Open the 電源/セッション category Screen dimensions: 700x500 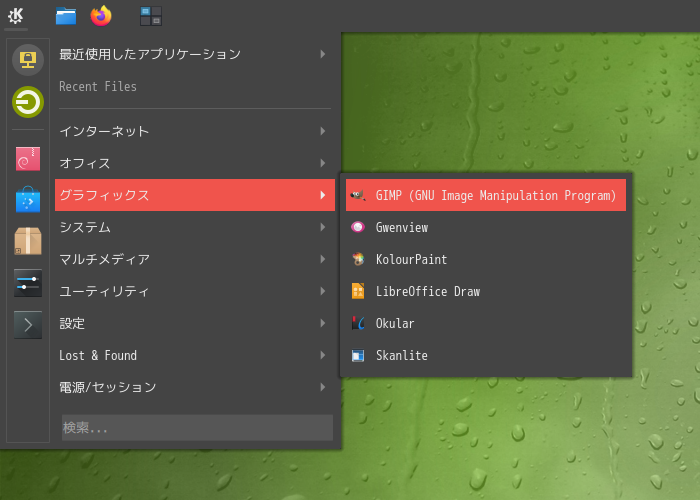coord(195,387)
